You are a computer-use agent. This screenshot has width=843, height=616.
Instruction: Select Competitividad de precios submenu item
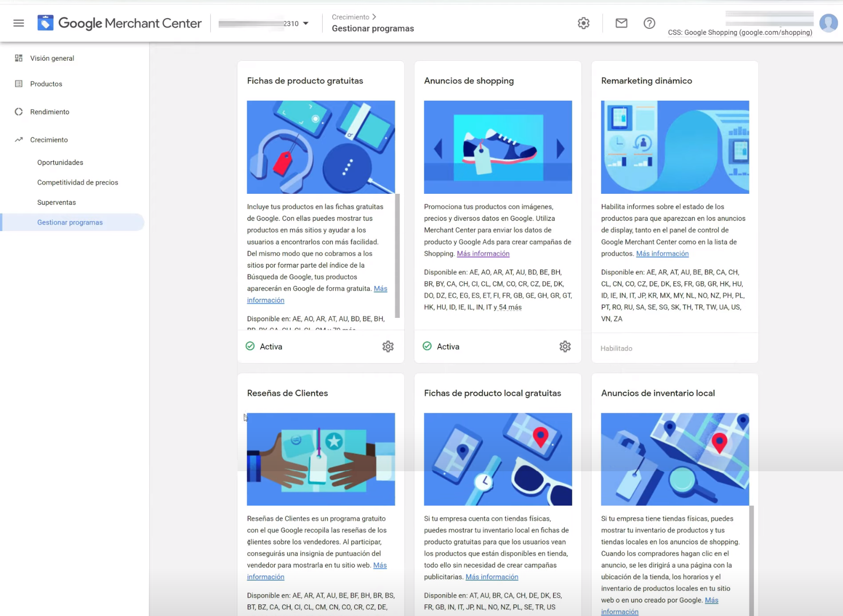(78, 182)
